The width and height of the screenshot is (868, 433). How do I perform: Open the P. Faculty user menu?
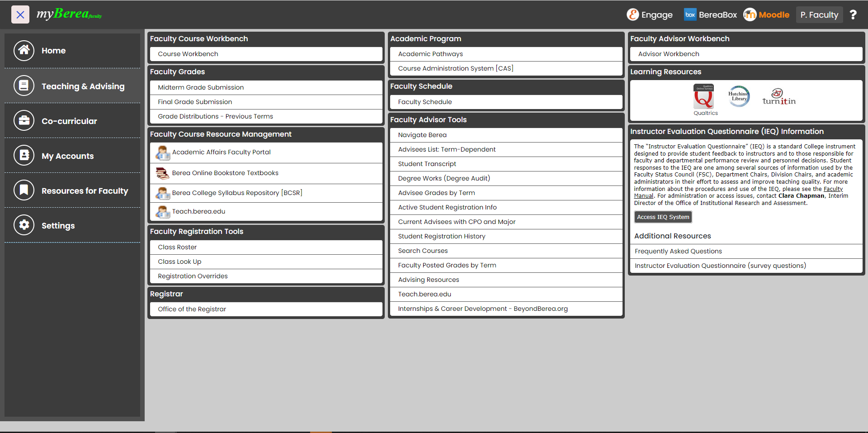pos(819,15)
